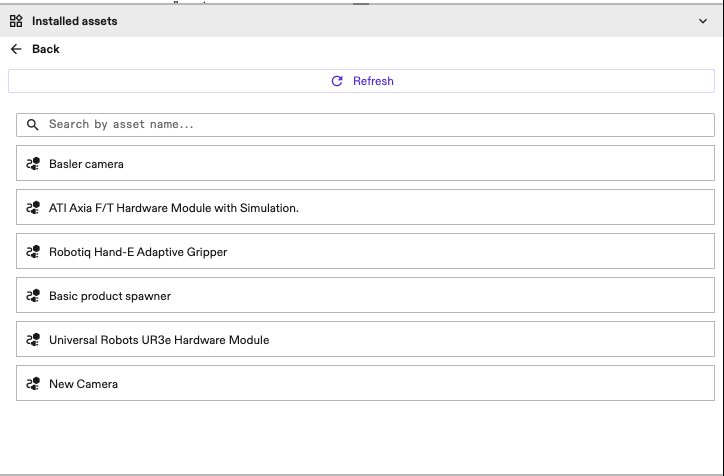Collapse the Installed assets panel chevron
724x476 pixels.
[x=702, y=21]
